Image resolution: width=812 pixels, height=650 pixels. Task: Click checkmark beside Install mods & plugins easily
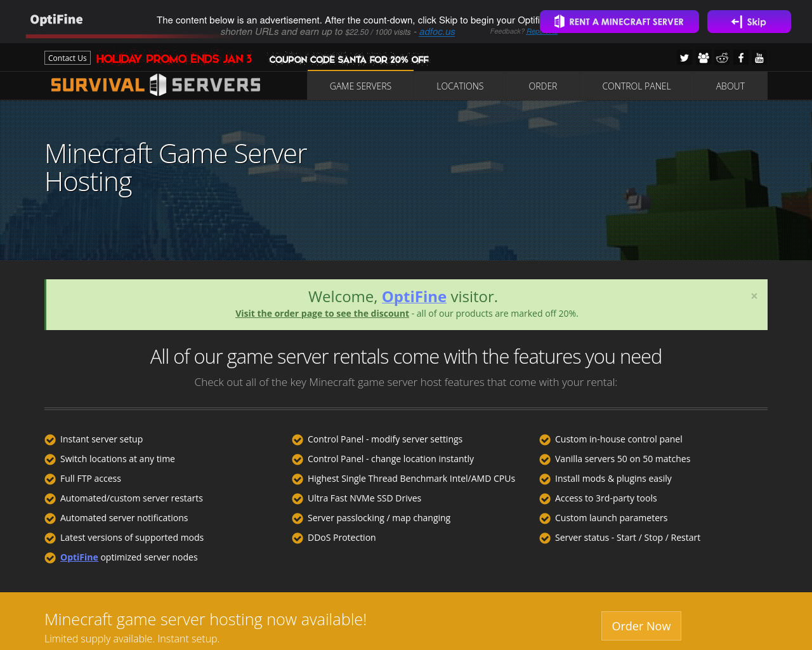545,479
